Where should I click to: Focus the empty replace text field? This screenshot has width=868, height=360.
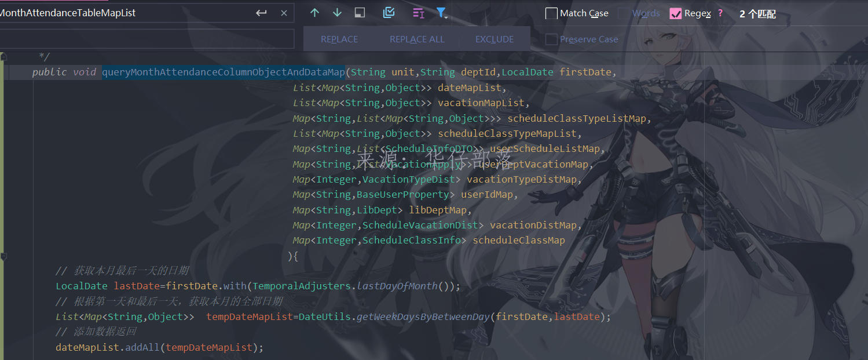coord(147,39)
